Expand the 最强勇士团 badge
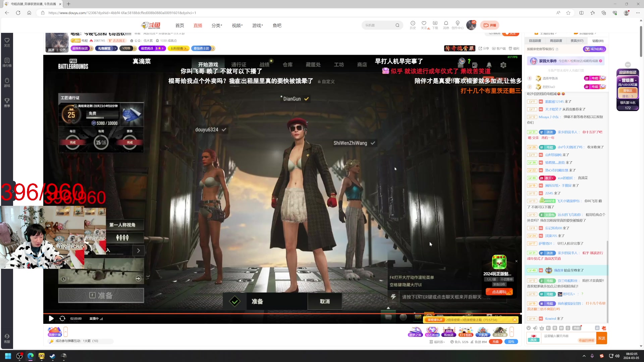 (x=203, y=49)
